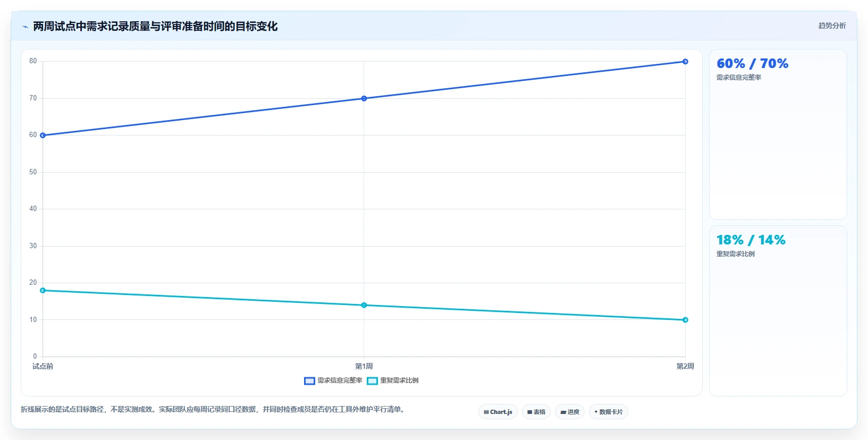
Task: Click the 试点前 x-axis label
Action: 43,366
